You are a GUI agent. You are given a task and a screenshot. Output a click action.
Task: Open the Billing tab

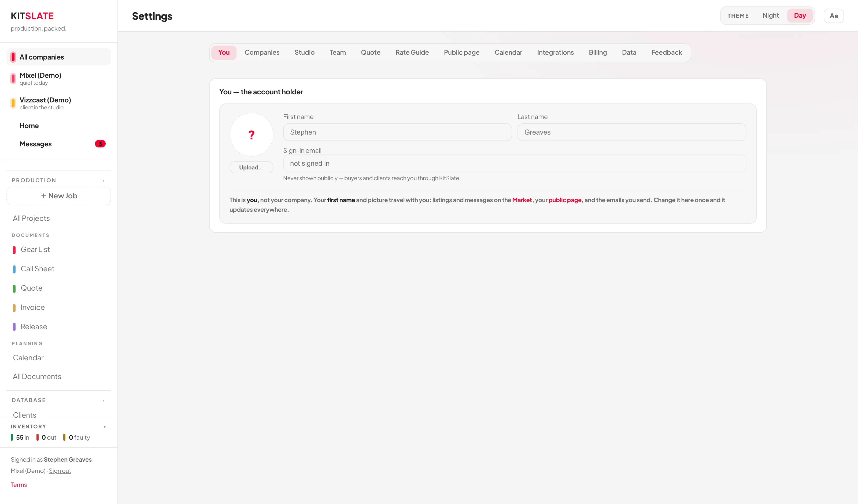tap(598, 53)
